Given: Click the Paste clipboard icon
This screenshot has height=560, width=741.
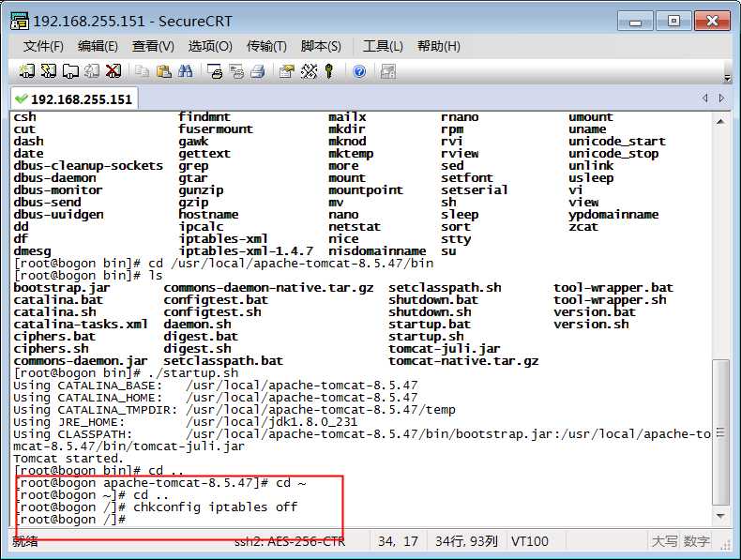Looking at the screenshot, I should 163,71.
